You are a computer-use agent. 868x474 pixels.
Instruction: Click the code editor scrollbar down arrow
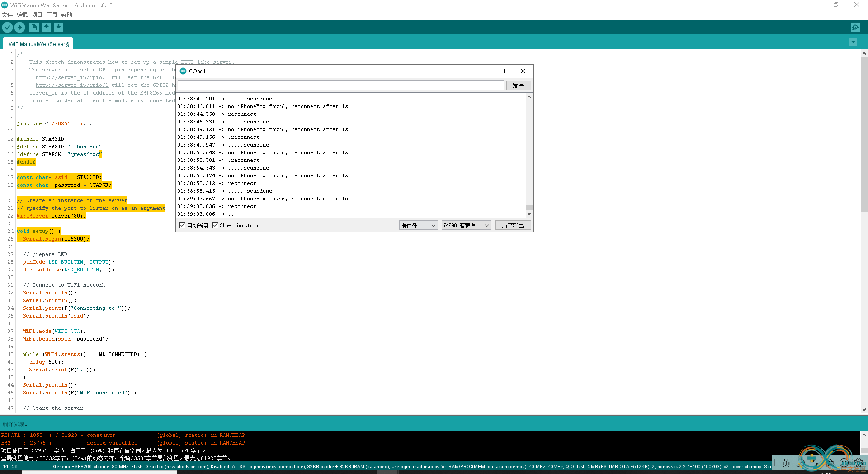pos(864,409)
